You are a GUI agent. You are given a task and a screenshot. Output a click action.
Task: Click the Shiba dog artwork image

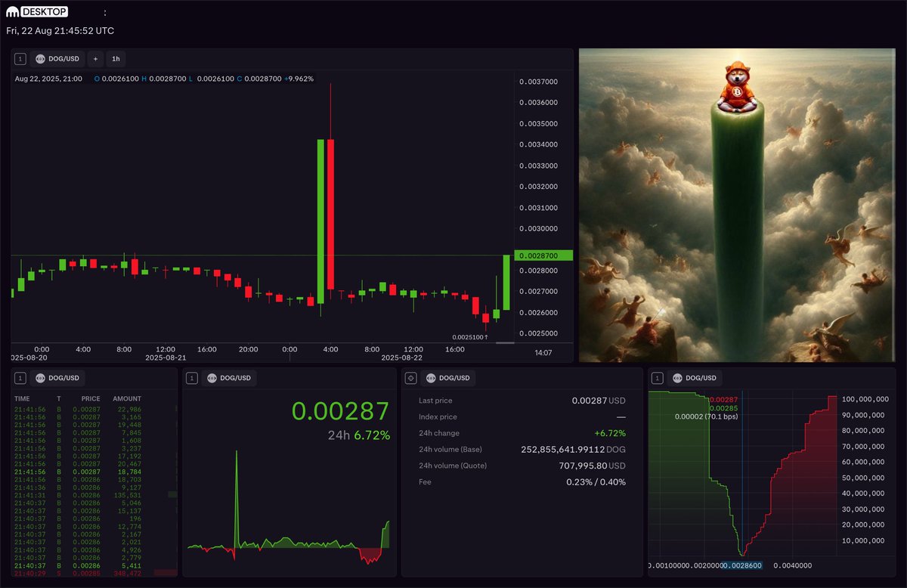coord(737,204)
